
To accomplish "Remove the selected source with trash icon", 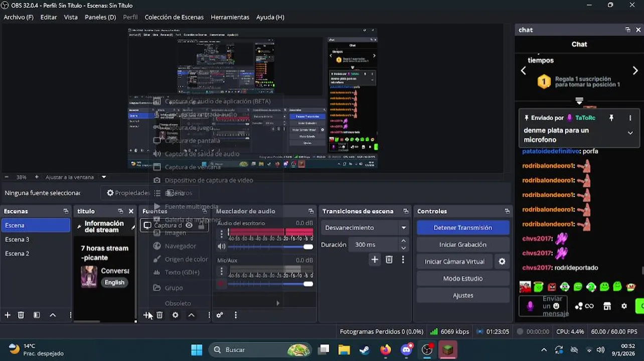I will (x=159, y=315).
